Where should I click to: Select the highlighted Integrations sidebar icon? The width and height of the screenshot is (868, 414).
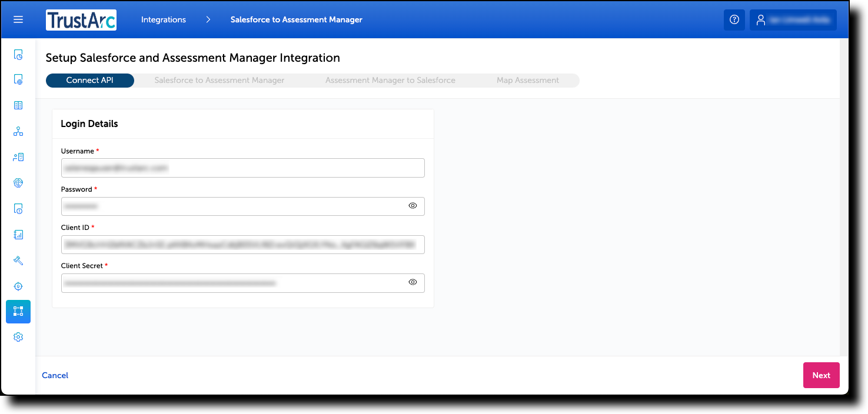click(18, 312)
